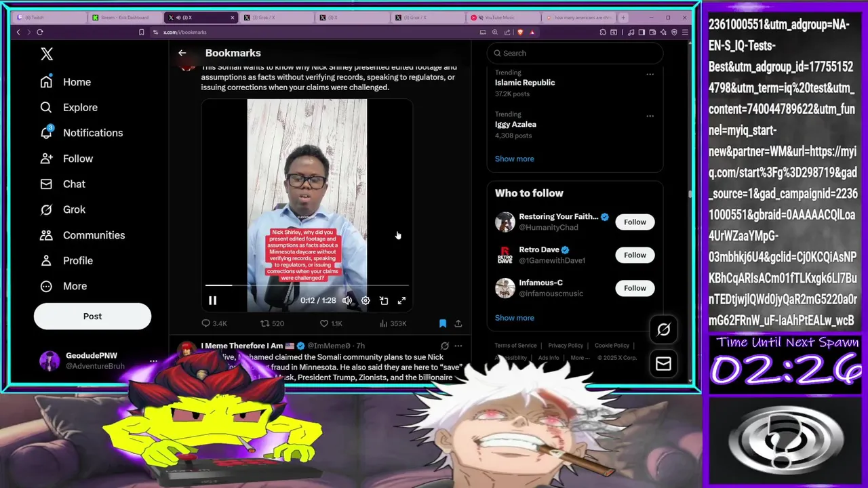Open the floating messages button

tap(663, 364)
